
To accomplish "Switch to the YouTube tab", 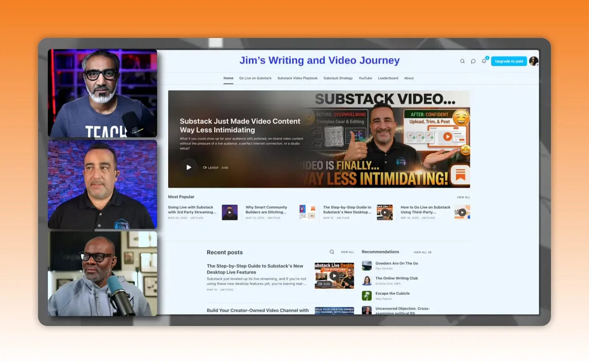I will (x=365, y=78).
